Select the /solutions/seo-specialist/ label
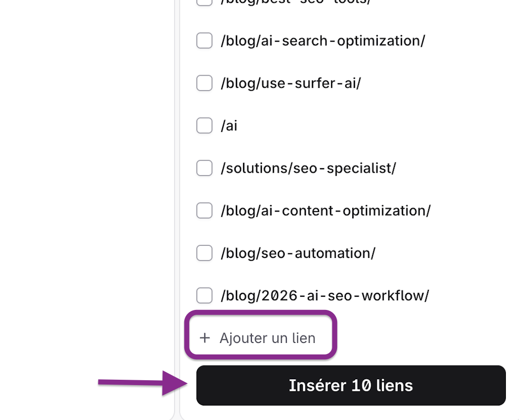519x420 pixels. pyautogui.click(x=308, y=168)
